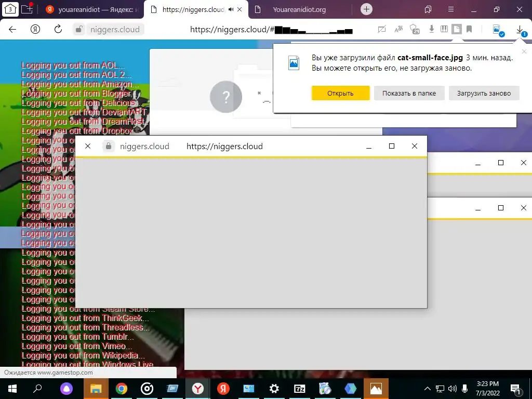Screen dimensions: 532x399
Task: Click 'Logging you out from Tumblr...' line
Action: (x=78, y=337)
